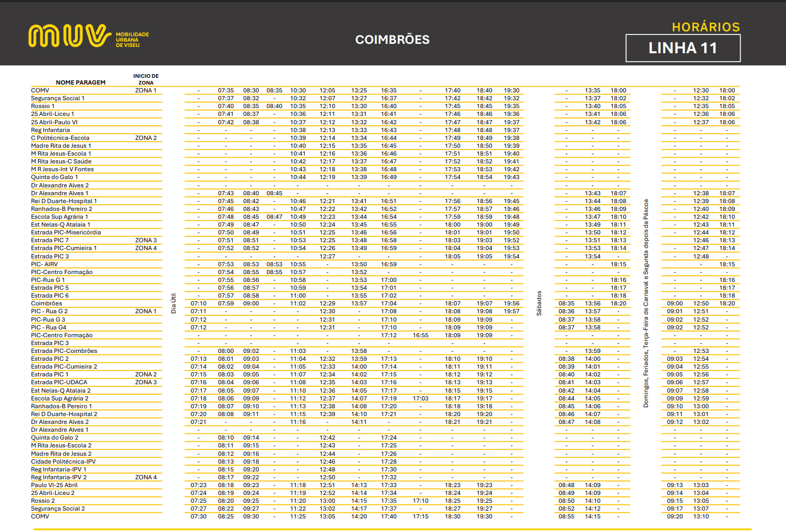Select the Coimbrões stop in the list
Image resolution: width=786 pixels, height=532 pixels.
point(46,303)
